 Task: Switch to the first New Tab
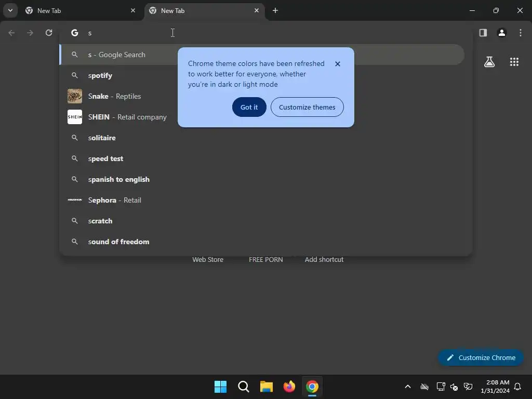pos(81,11)
